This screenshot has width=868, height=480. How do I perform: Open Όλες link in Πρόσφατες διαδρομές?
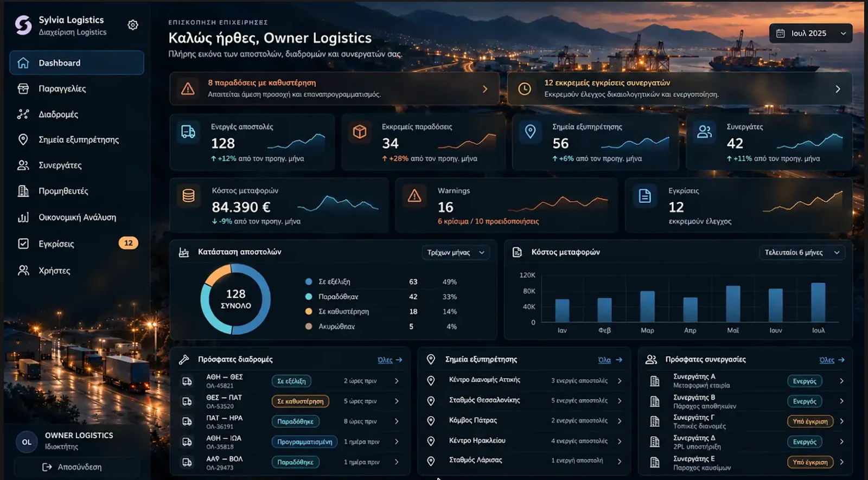(390, 360)
